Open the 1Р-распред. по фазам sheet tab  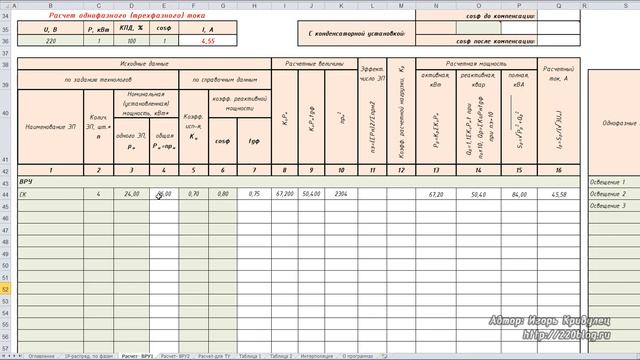click(x=89, y=356)
